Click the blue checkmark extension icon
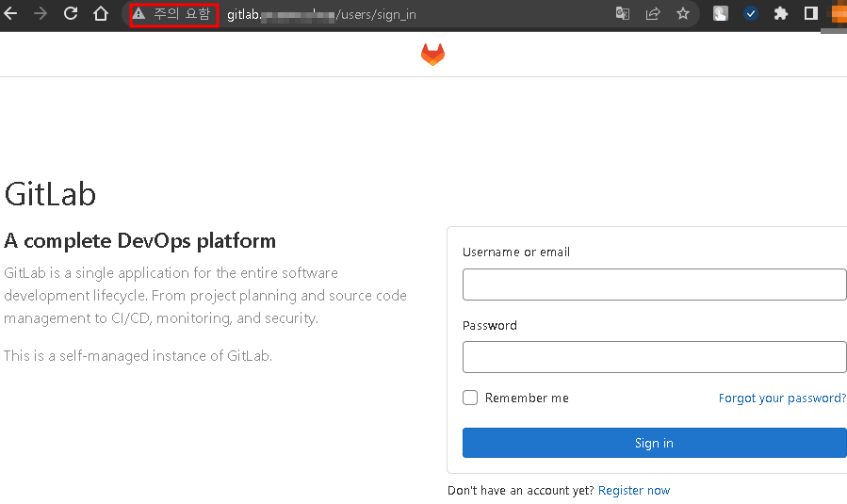 pos(751,13)
